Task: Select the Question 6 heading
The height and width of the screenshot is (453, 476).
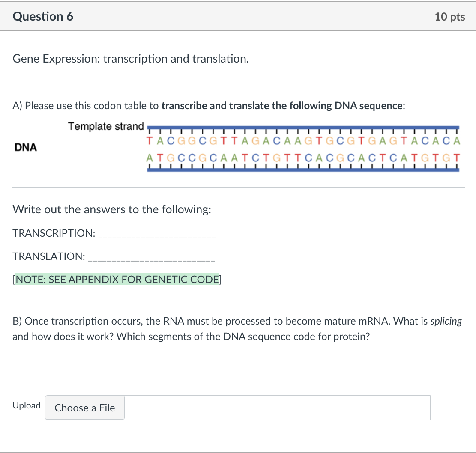Action: point(43,16)
